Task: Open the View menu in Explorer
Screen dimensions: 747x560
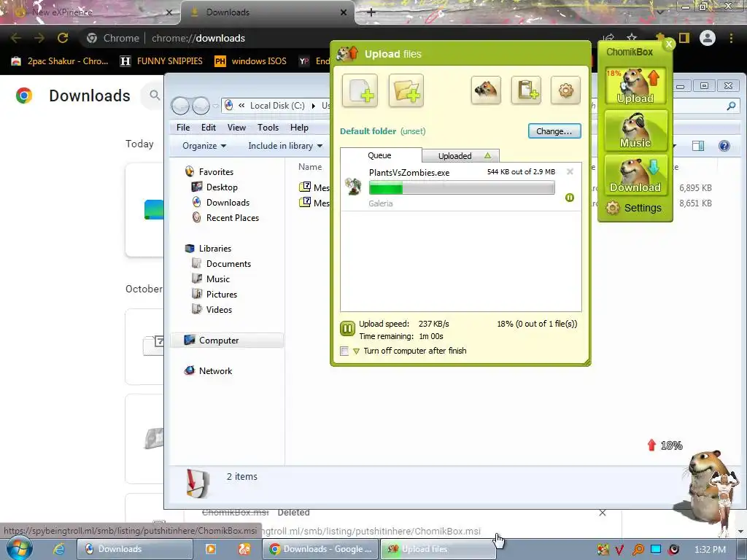Action: pos(236,128)
